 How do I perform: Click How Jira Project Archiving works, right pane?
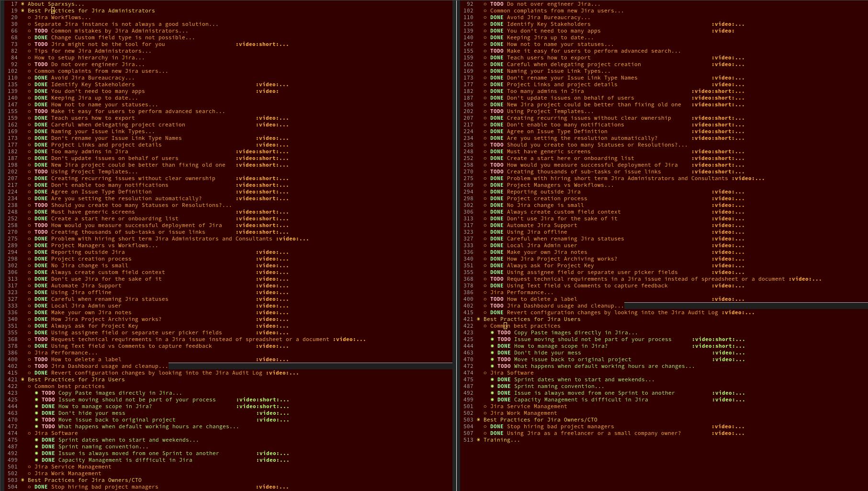pyautogui.click(x=562, y=259)
